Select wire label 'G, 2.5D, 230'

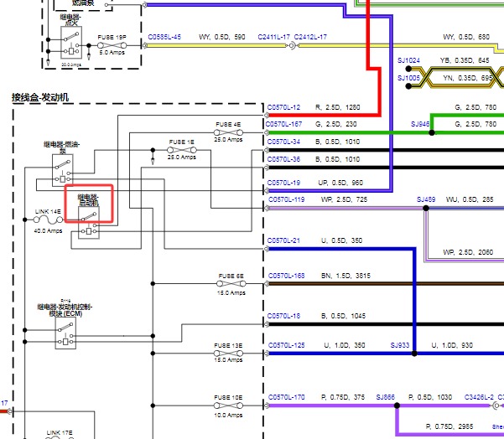coord(336,124)
